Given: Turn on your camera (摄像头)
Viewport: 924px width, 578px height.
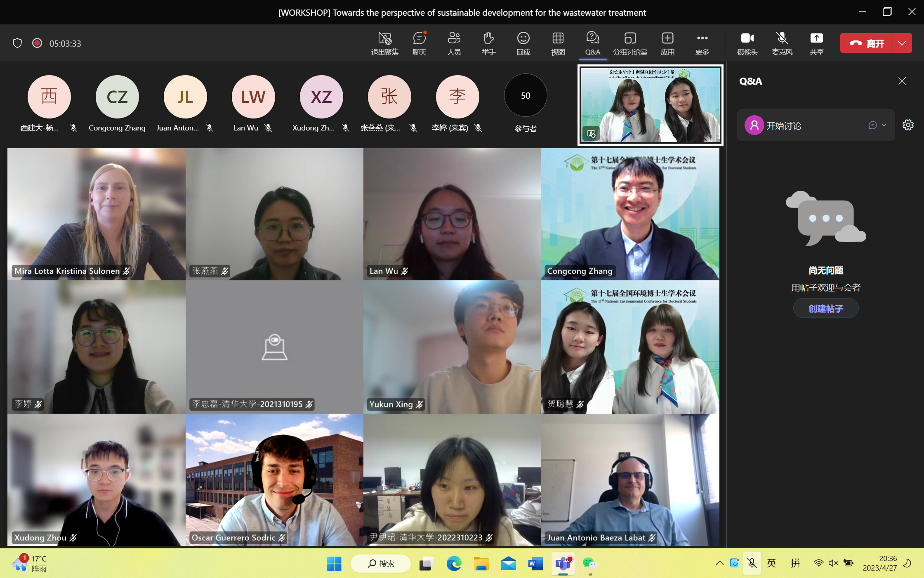Looking at the screenshot, I should pyautogui.click(x=747, y=43).
